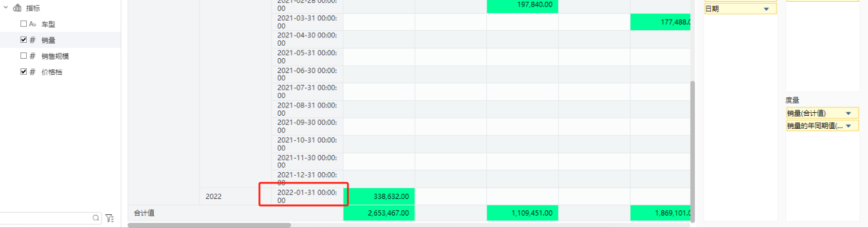Click the horizontal scrollbar thumb
This screenshot has height=228, width=868.
tap(209, 225)
